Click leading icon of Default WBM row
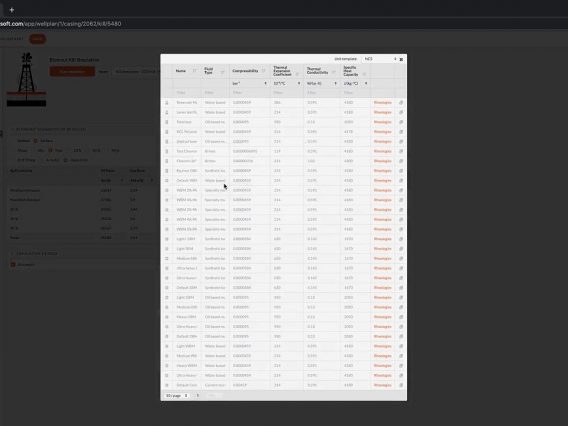The height and width of the screenshot is (426, 568). (167, 180)
